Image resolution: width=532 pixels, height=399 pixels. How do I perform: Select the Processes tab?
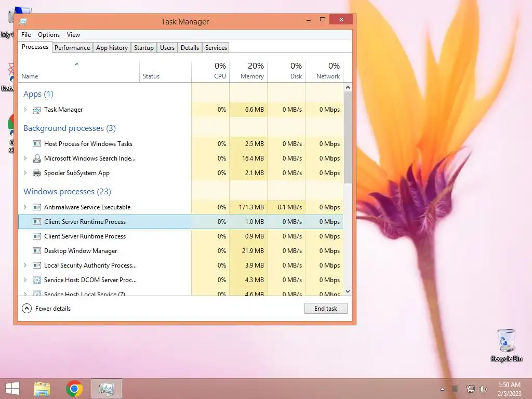[35, 47]
